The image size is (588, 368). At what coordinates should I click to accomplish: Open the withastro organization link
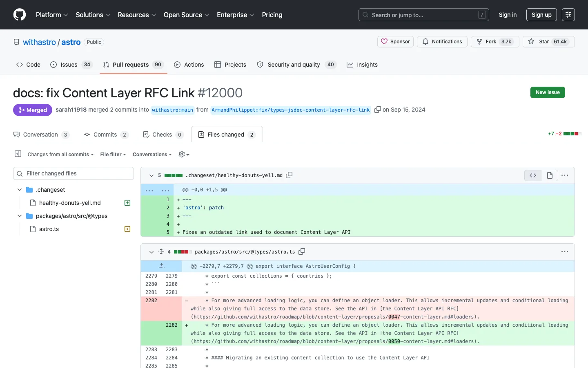pos(39,42)
